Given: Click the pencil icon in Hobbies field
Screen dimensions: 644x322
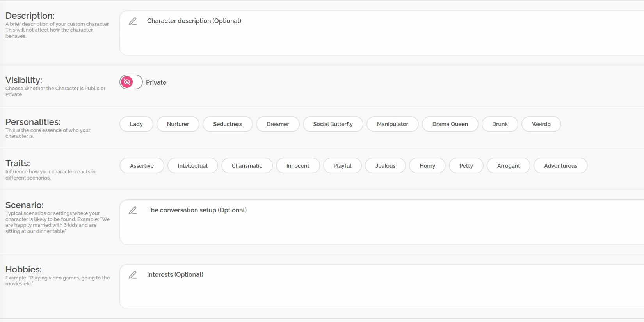Looking at the screenshot, I should point(133,275).
